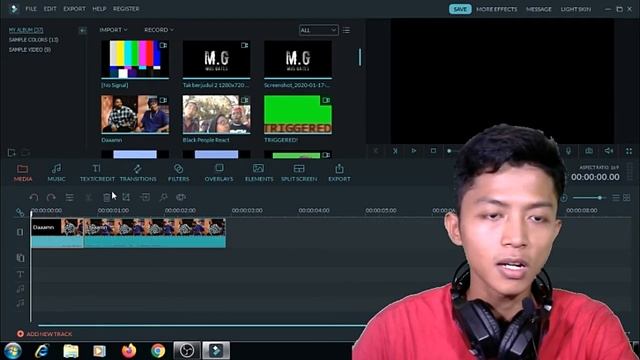This screenshot has height=360, width=640.
Task: Open the edit settings list icon
Action: (x=70, y=198)
